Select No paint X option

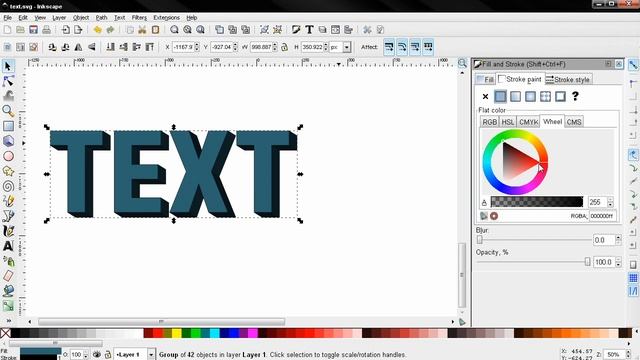(x=485, y=97)
